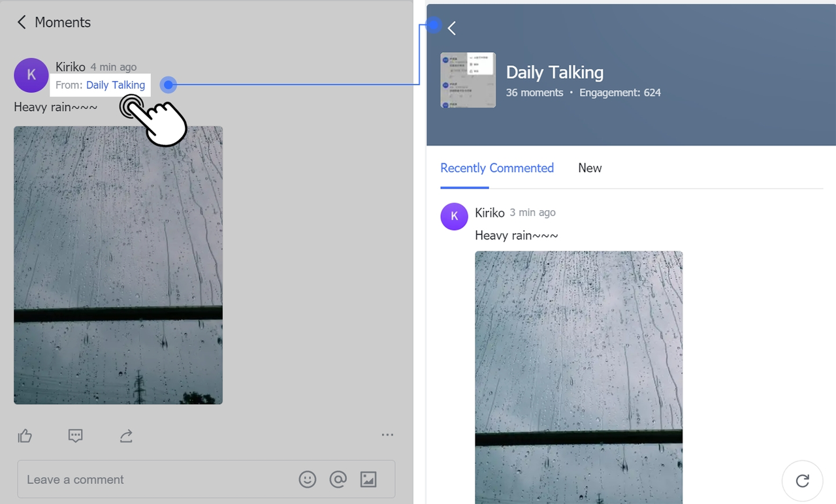Open the three-dot more options menu
836x504 pixels.
(x=387, y=435)
